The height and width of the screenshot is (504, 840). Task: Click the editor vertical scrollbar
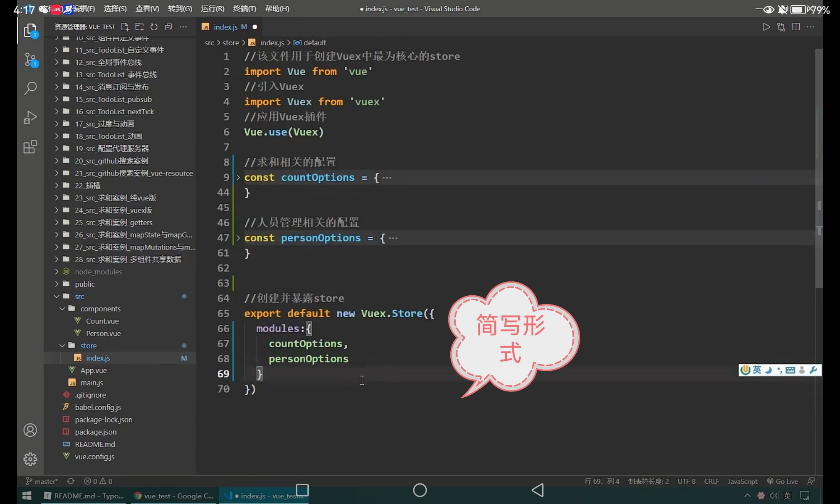click(x=819, y=168)
